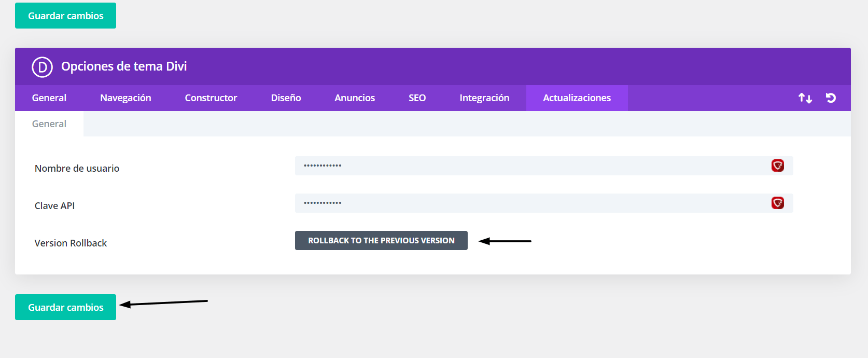Select the General sub-tab below the menu

49,124
